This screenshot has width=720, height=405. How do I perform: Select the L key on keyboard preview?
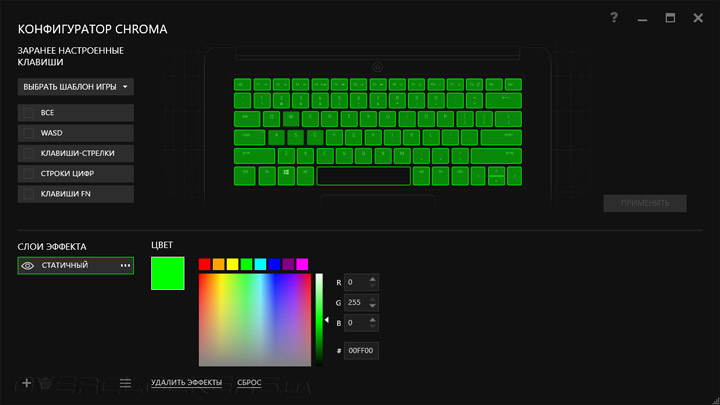coord(430,137)
